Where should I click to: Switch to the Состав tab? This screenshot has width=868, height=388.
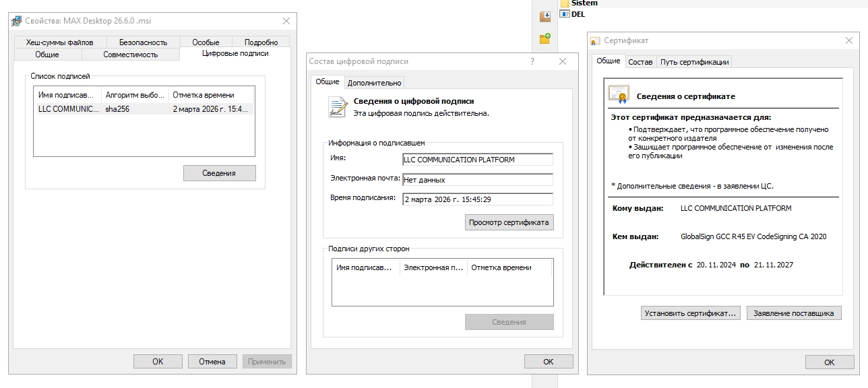pyautogui.click(x=640, y=62)
